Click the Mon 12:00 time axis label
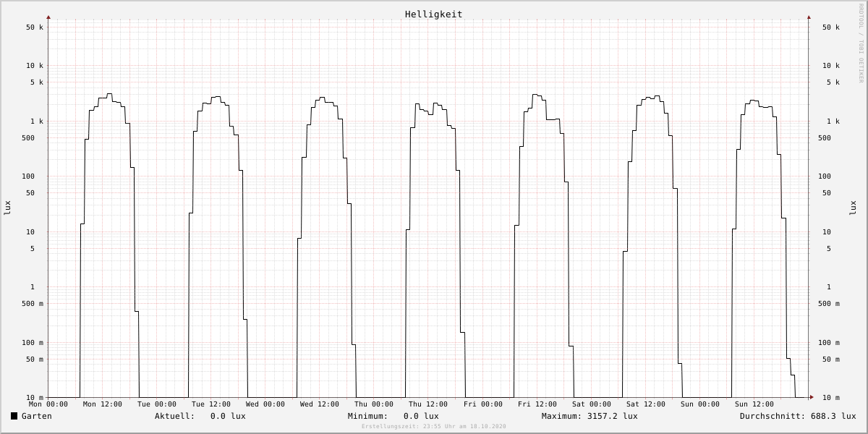Image resolution: width=868 pixels, height=434 pixels. pos(103,404)
